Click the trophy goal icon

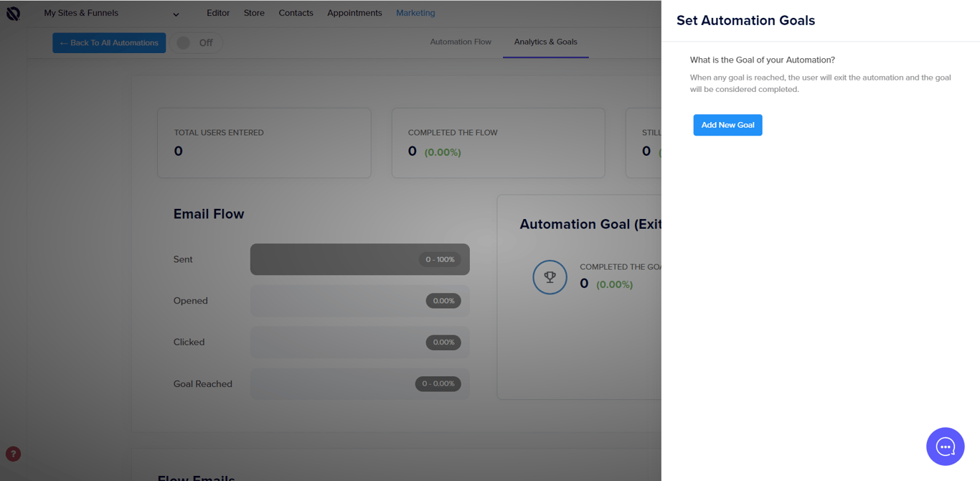[x=550, y=277]
